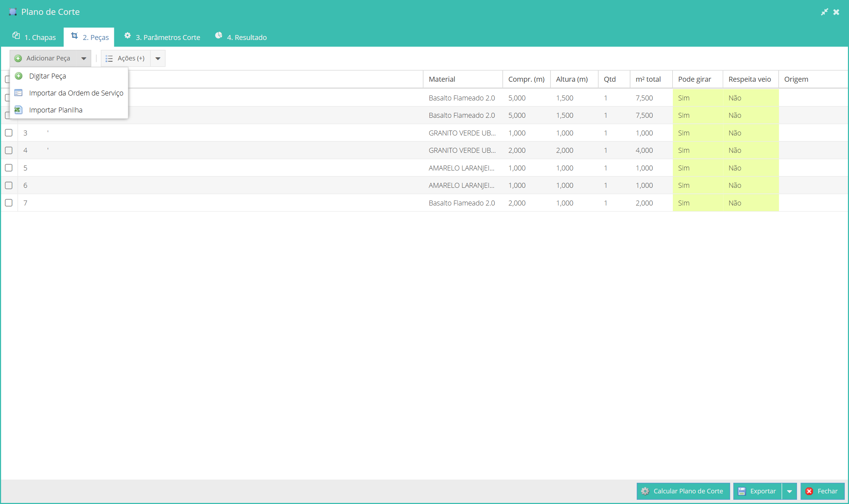849x504 pixels.
Task: Click the Ações (+) button
Action: tap(126, 58)
